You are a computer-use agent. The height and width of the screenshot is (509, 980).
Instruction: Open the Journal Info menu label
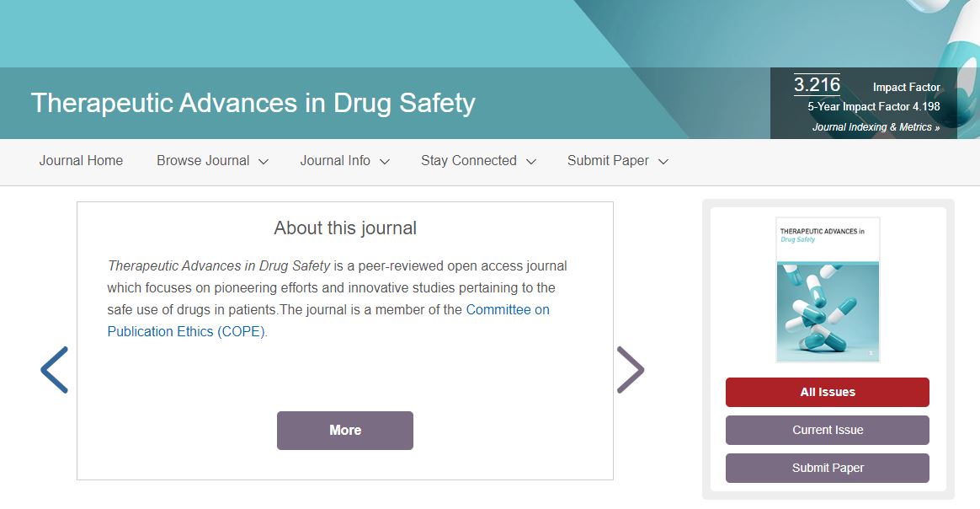[335, 161]
